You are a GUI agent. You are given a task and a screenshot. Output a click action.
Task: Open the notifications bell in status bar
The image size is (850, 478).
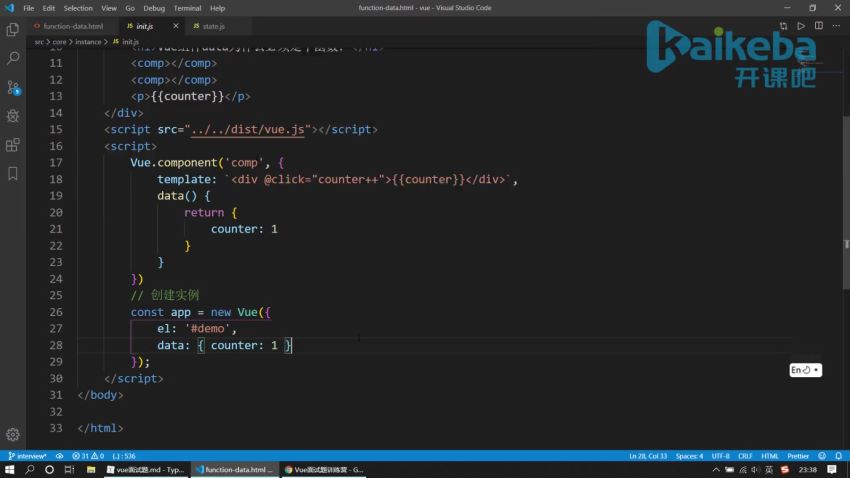tap(839, 456)
